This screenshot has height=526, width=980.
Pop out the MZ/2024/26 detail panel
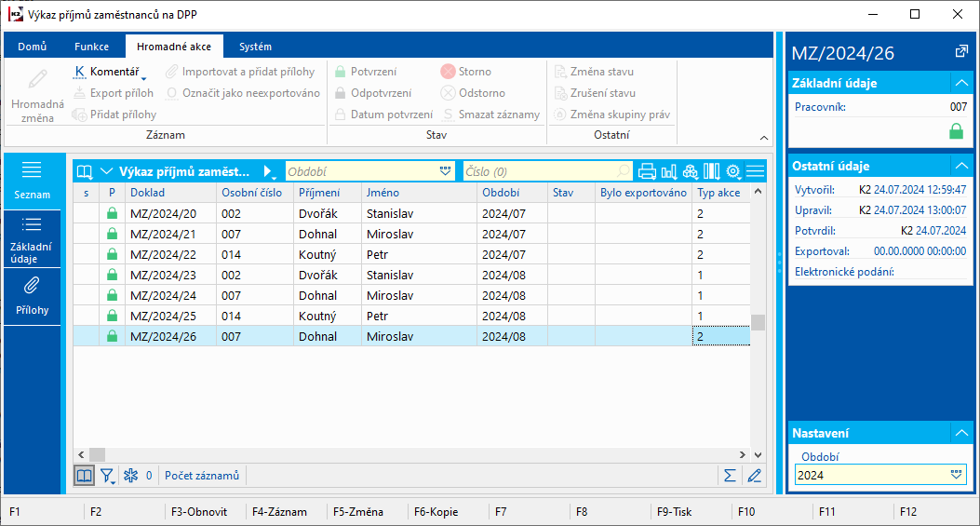pyautogui.click(x=961, y=51)
